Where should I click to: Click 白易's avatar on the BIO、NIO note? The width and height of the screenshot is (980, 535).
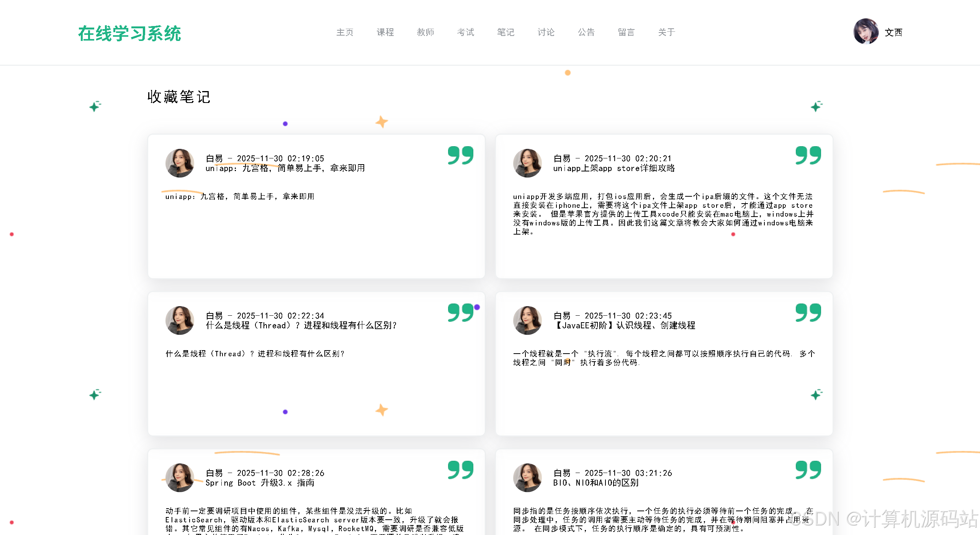click(527, 478)
